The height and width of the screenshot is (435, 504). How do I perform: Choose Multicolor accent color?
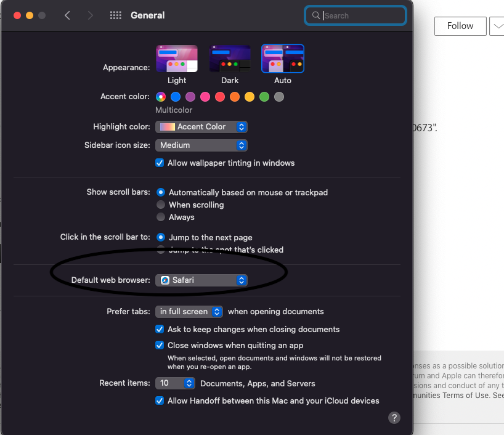[x=161, y=97]
